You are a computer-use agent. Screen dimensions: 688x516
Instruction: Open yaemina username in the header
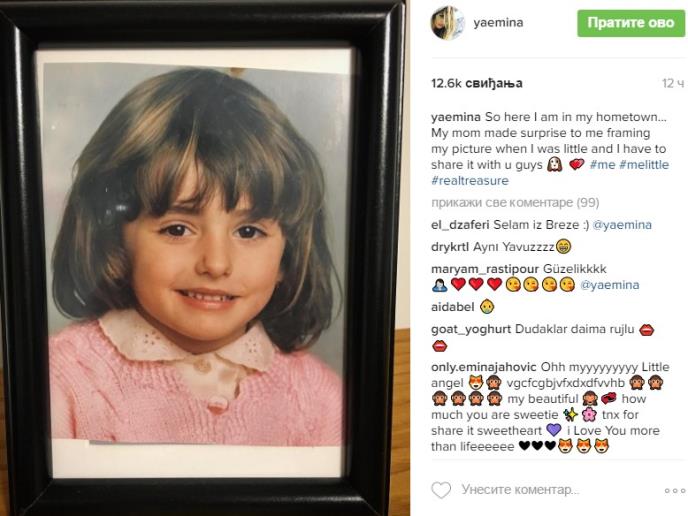coord(498,22)
